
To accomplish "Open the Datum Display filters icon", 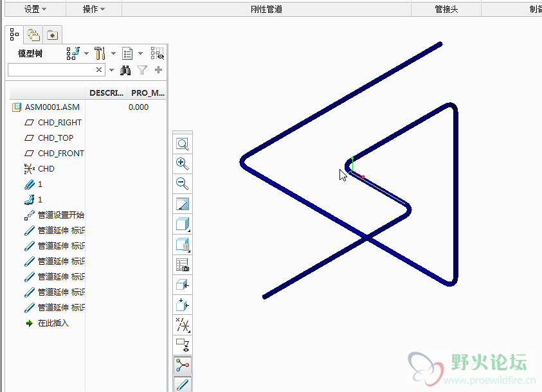I will coord(182,325).
